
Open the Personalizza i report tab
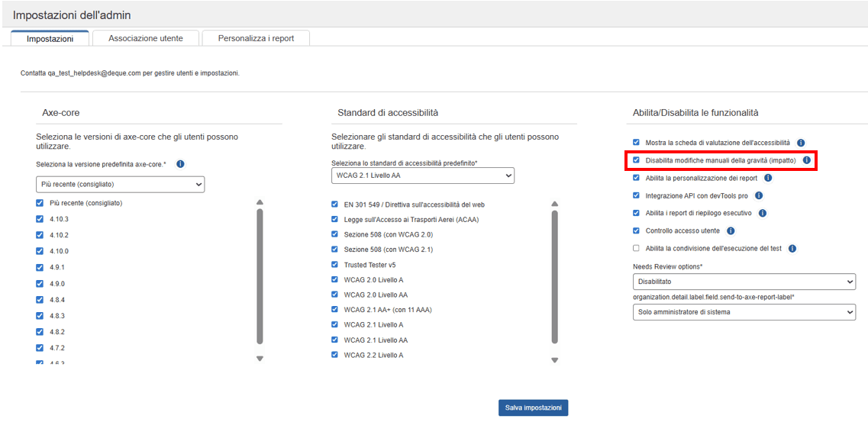point(256,38)
